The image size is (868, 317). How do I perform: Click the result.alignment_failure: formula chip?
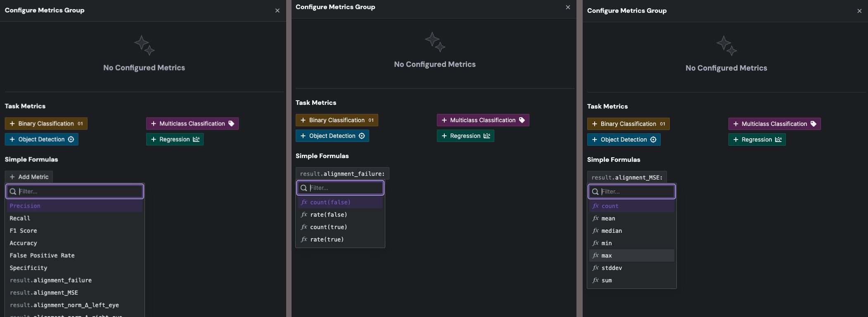pos(342,173)
